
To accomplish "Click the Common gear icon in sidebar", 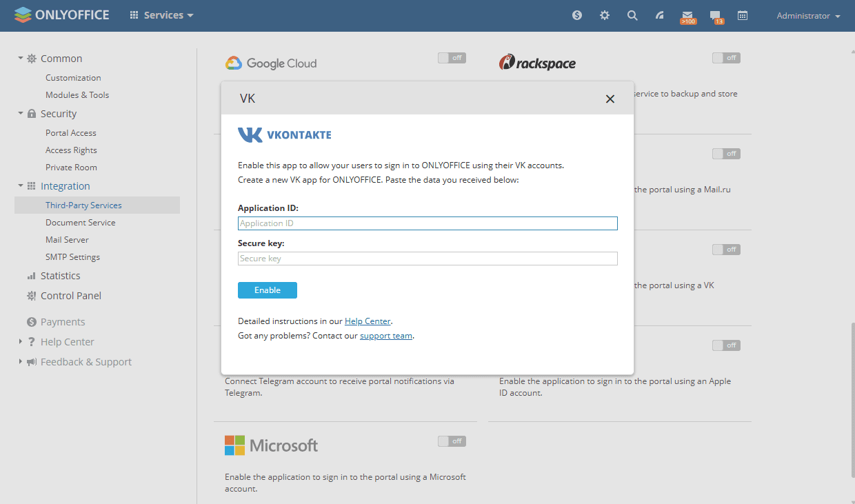I will point(32,59).
